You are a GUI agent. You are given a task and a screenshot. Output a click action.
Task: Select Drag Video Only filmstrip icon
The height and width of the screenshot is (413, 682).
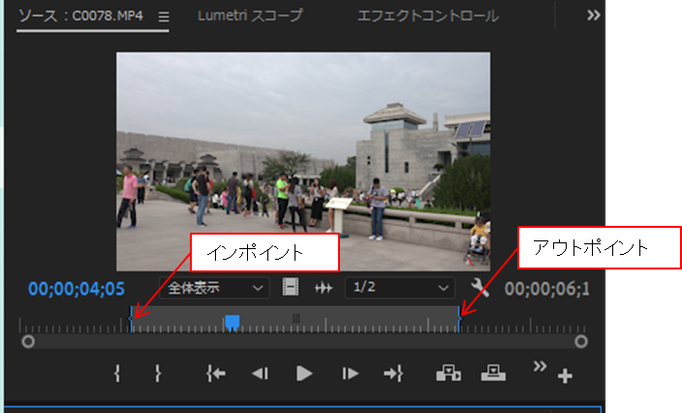pos(290,287)
